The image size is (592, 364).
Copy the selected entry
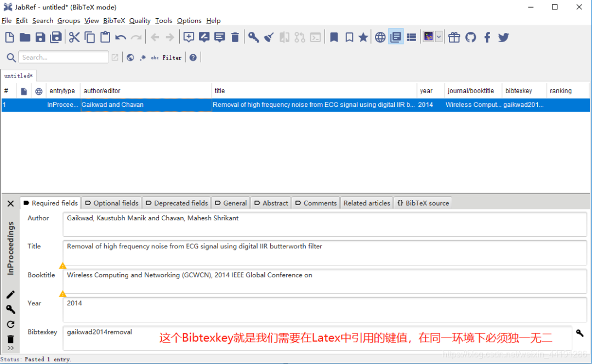point(90,37)
